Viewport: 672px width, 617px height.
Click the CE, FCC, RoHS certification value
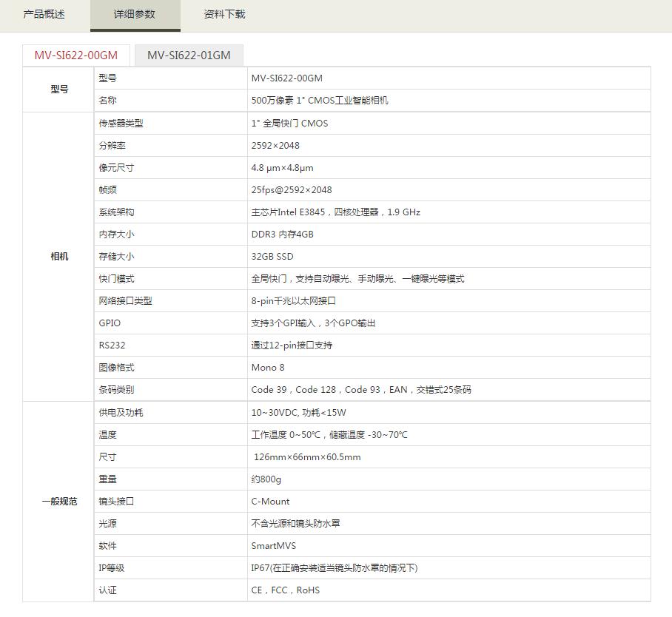[286, 590]
